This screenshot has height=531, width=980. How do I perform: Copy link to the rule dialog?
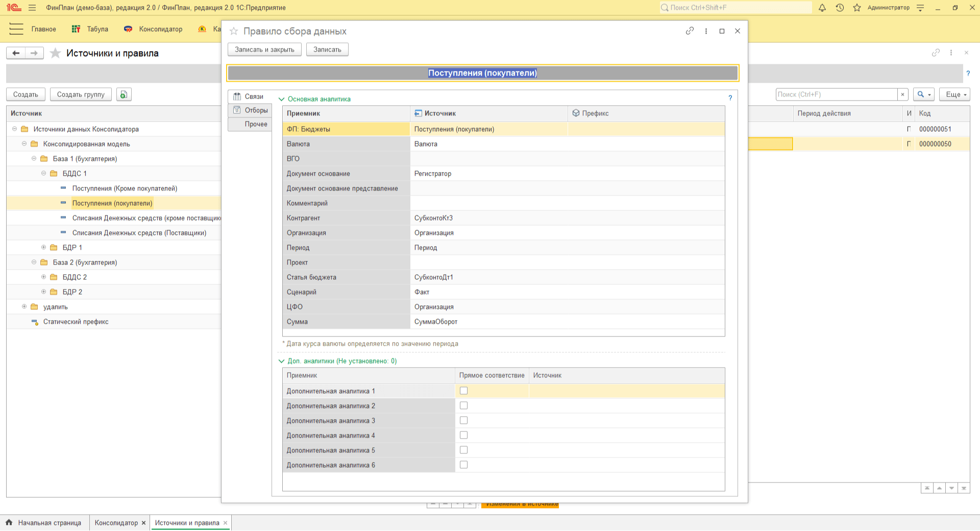point(690,31)
